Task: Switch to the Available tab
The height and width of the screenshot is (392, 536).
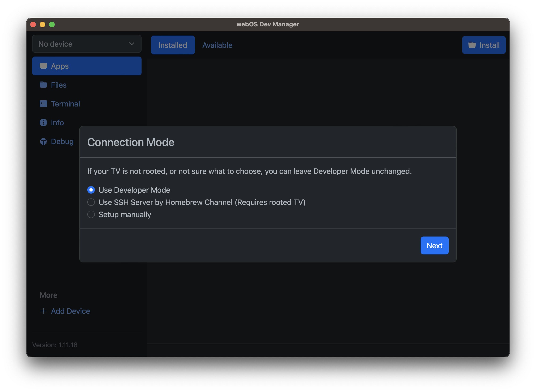Action: click(x=217, y=45)
